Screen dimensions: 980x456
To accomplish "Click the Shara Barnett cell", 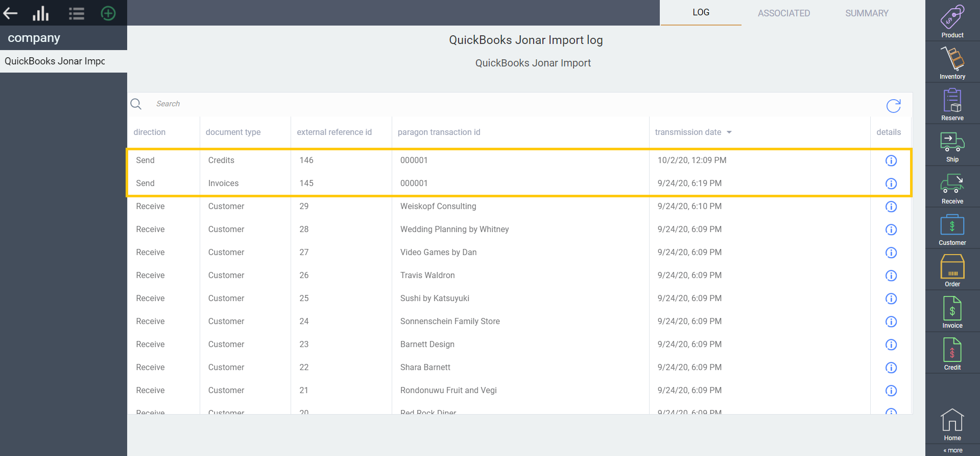I will coord(425,367).
